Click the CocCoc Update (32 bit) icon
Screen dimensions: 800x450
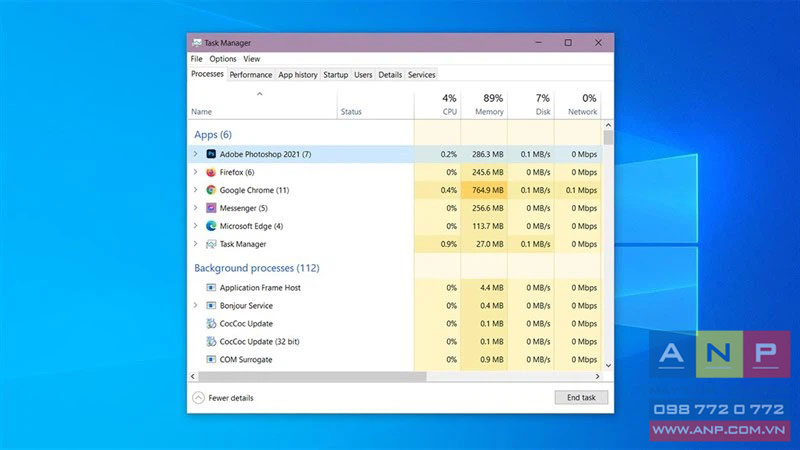point(211,341)
